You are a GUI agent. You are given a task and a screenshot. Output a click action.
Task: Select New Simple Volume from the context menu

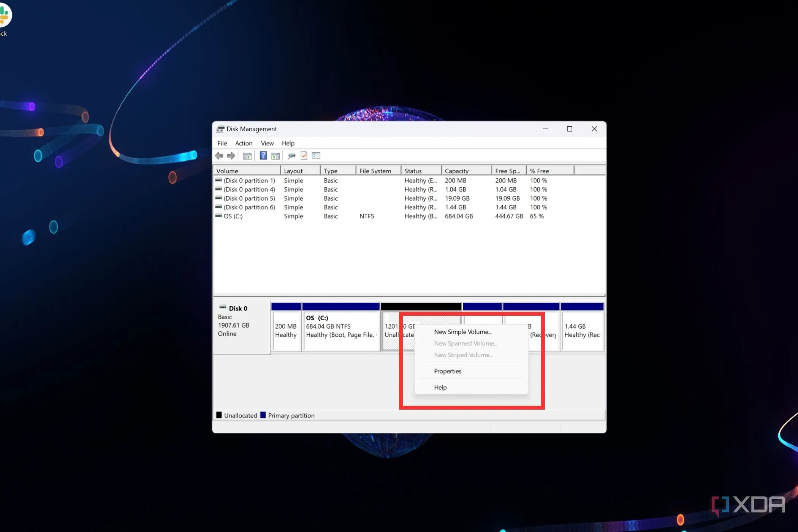[462, 331]
